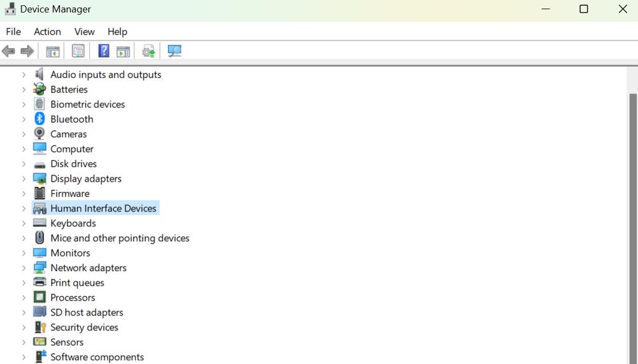
Task: Click the Firmware chip icon
Action: [39, 193]
